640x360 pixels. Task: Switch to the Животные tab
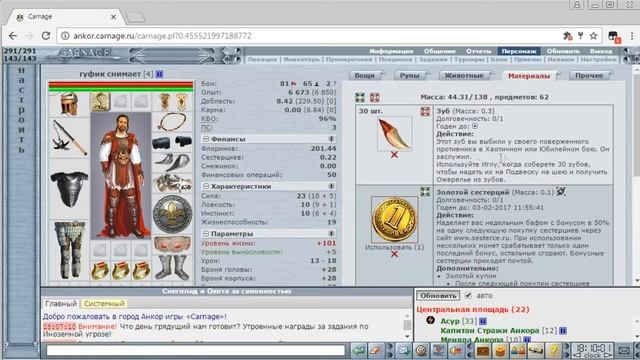(464, 76)
